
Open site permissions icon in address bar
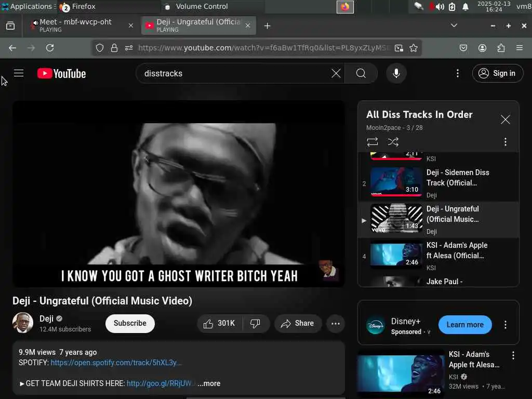[129, 48]
